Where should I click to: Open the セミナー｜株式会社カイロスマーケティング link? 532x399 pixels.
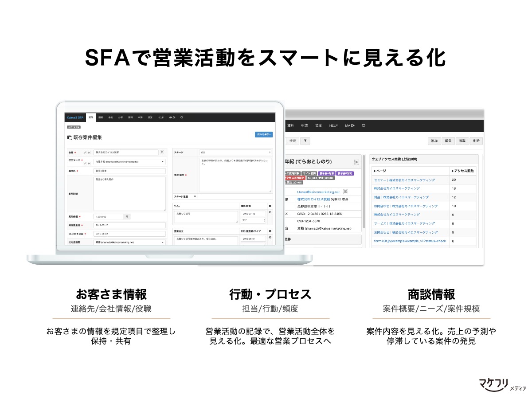pos(404,180)
